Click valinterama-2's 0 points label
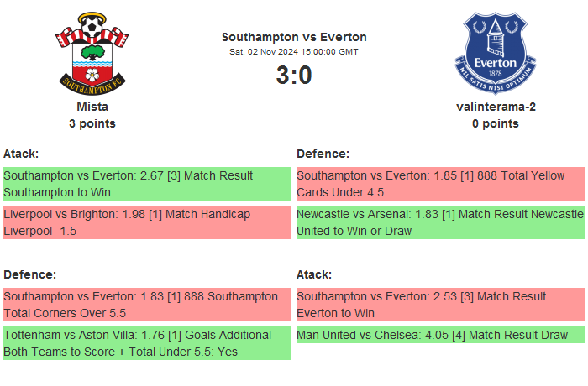Screen dimensions: 588x386 pyautogui.click(x=495, y=123)
